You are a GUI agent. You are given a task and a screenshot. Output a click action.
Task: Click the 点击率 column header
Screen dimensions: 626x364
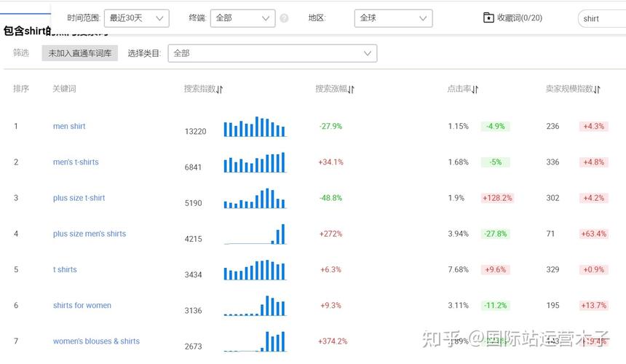(x=459, y=89)
